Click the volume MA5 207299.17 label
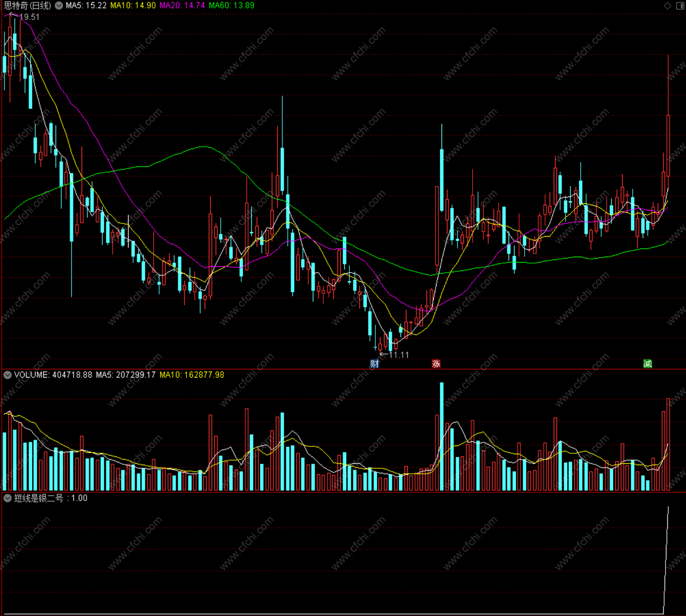Screen dimensions: 686x616 click(126, 375)
